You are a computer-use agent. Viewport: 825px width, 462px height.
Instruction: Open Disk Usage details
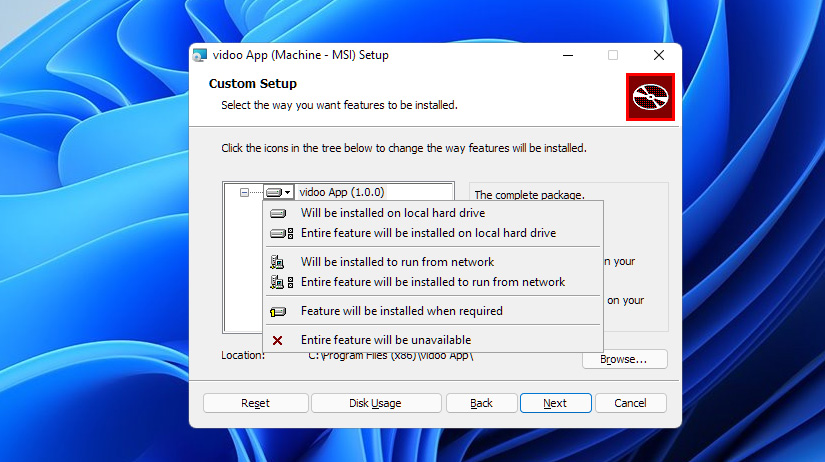376,403
